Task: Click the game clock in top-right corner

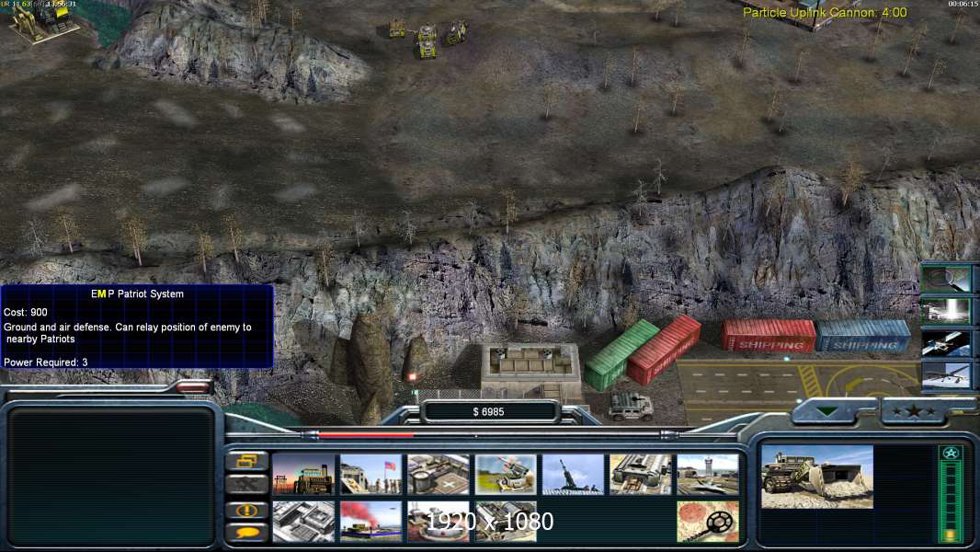Action: click(x=963, y=4)
